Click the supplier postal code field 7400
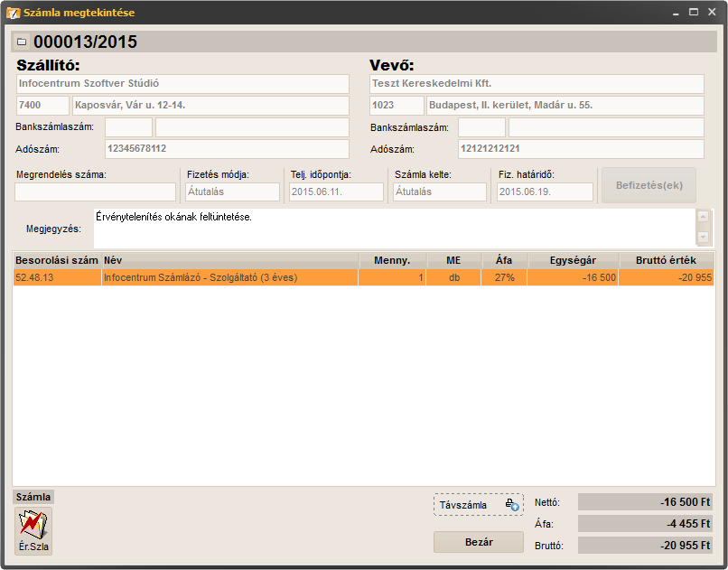This screenshot has height=570, width=728. click(x=42, y=106)
